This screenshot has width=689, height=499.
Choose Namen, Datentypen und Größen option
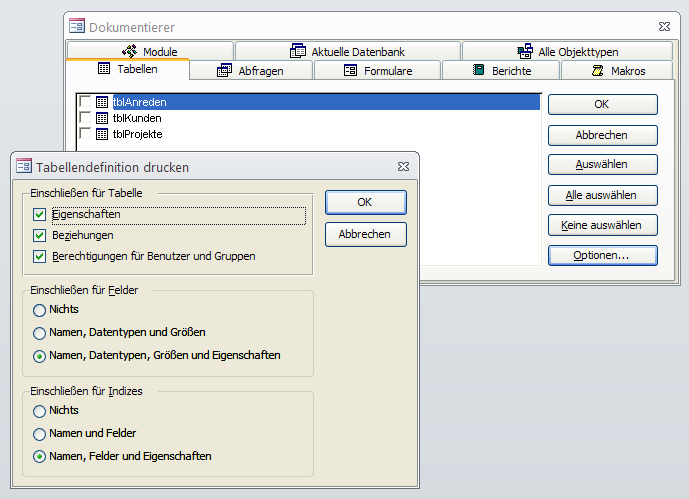(40, 333)
